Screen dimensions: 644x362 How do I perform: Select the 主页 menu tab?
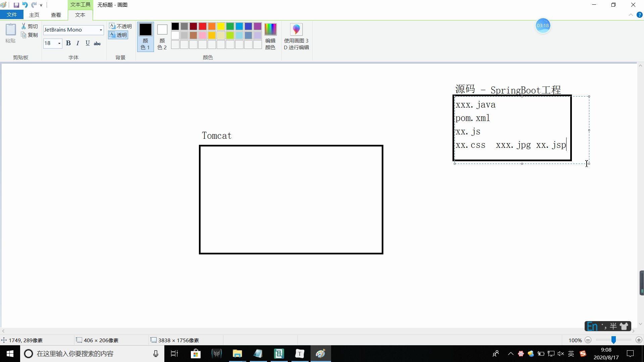(x=34, y=15)
